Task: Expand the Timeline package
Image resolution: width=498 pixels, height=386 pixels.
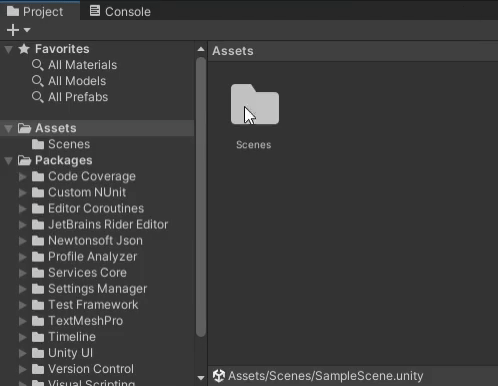Action: coord(22,337)
